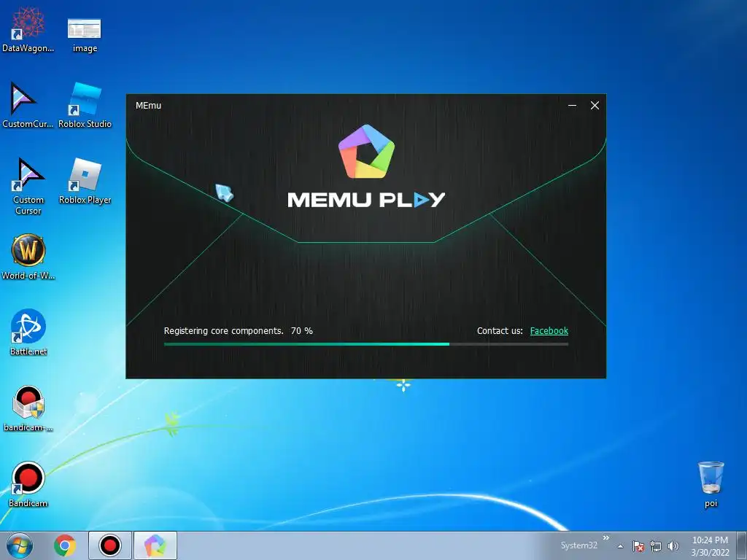This screenshot has width=747, height=560.
Task: Click the System32 taskbar toolbar label
Action: [x=578, y=545]
